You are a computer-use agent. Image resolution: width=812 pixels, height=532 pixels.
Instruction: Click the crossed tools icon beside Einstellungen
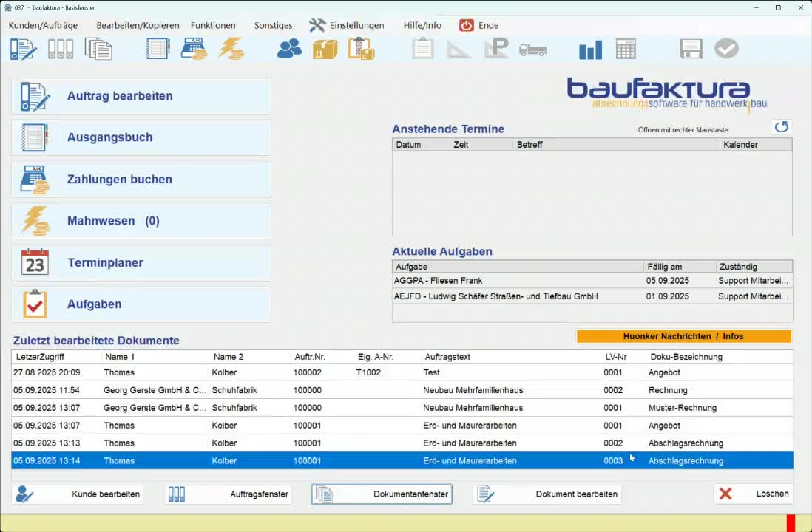click(x=317, y=25)
